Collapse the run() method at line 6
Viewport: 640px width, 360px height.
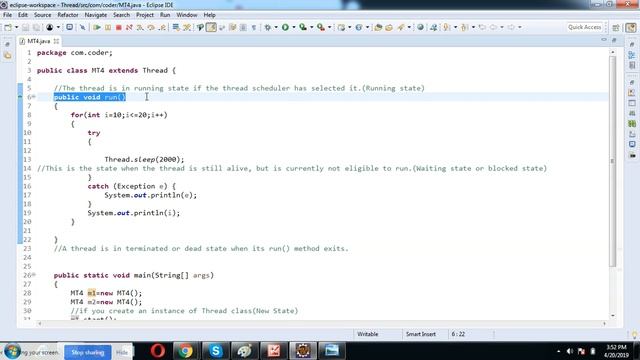click(34, 97)
